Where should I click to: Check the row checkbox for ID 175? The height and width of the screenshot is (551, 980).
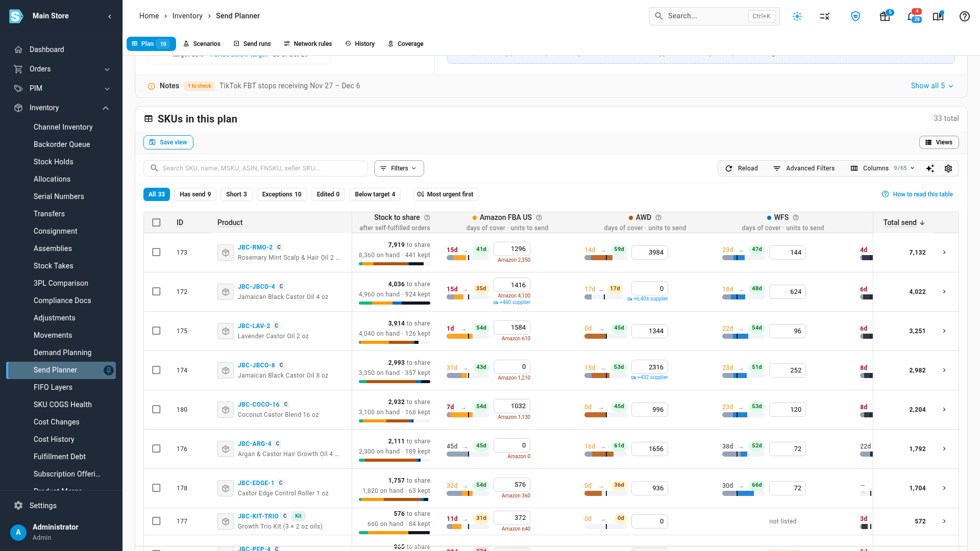(x=156, y=331)
